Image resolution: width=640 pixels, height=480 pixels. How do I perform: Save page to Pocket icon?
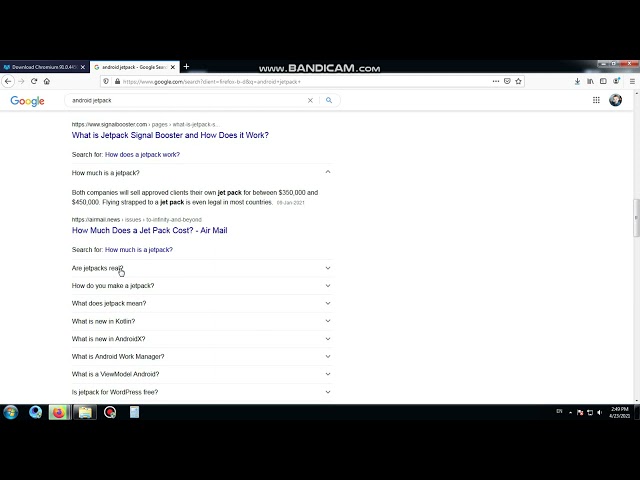(507, 81)
